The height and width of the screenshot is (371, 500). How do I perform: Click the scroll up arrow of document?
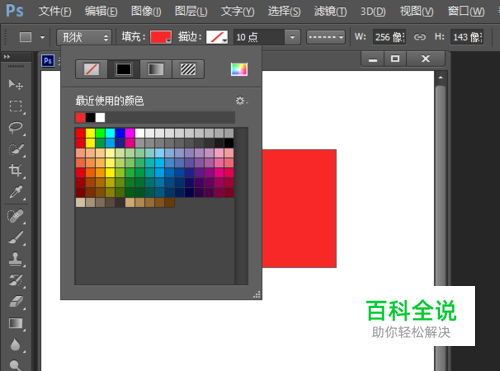tap(441, 78)
